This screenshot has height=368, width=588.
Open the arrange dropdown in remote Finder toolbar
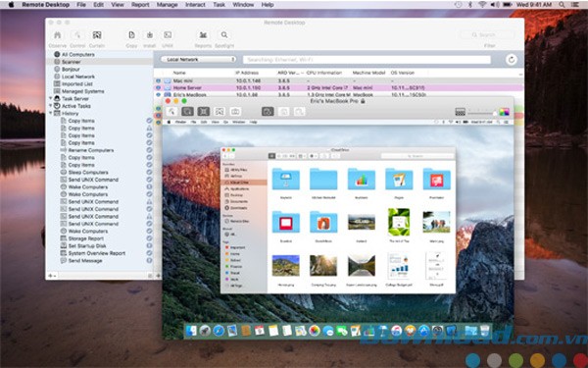pyautogui.click(x=302, y=156)
